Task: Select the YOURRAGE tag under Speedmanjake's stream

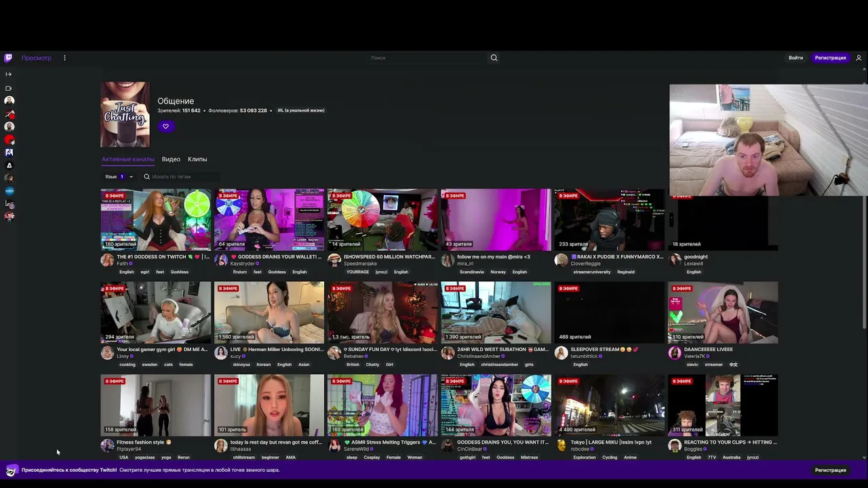Action: pos(357,272)
